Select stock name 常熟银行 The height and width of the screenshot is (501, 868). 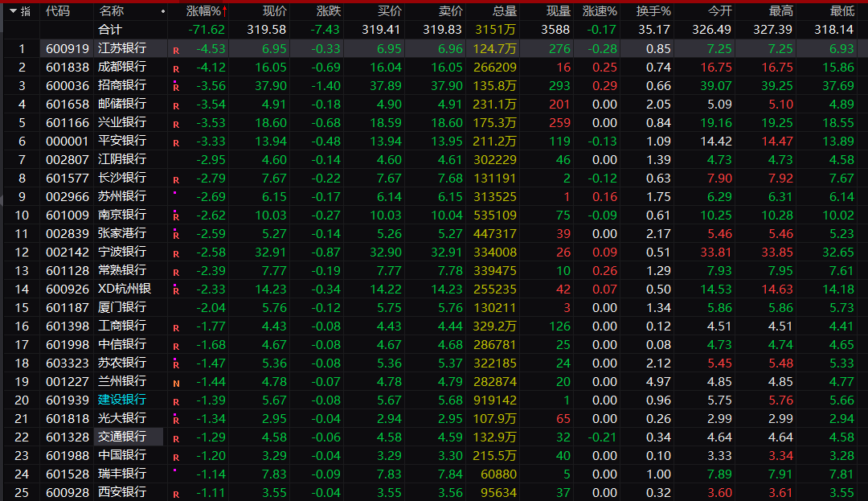pyautogui.click(x=122, y=270)
